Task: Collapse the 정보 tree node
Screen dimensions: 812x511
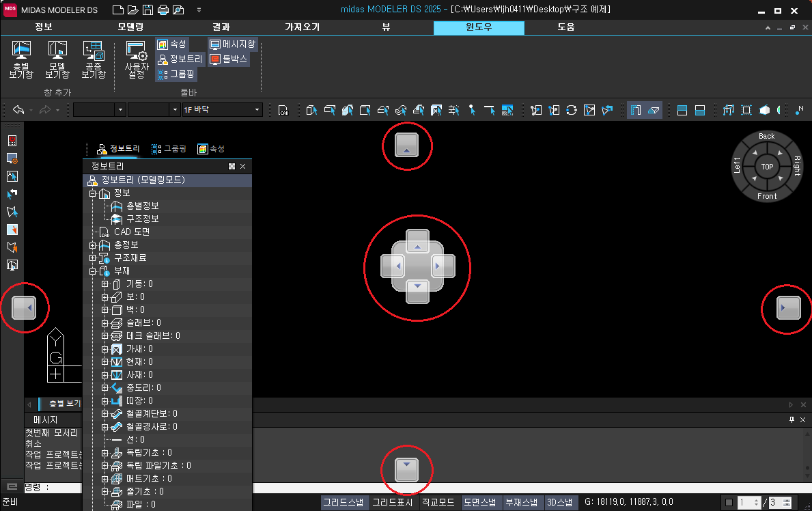Action: point(92,193)
